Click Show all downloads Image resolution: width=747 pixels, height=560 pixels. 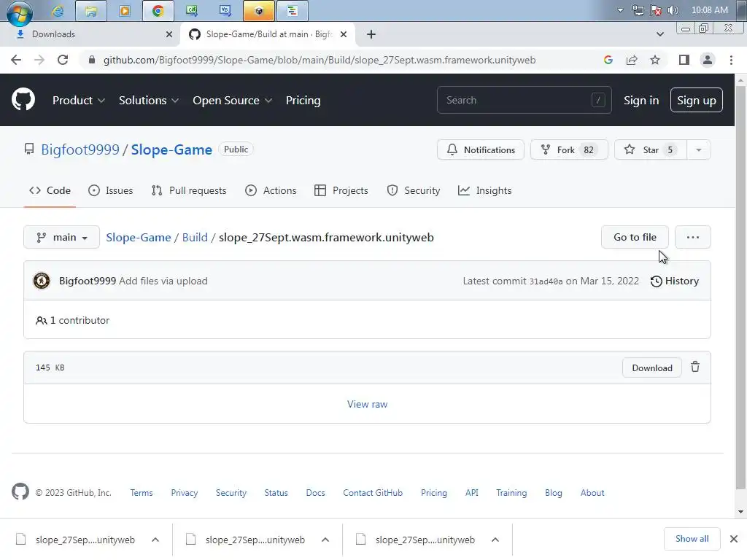tap(692, 539)
